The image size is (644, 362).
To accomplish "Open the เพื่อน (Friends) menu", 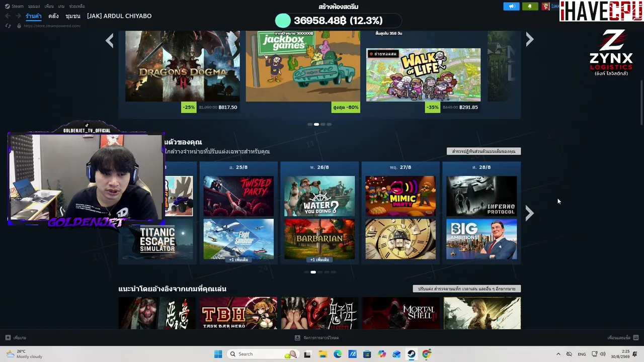I will pyautogui.click(x=49, y=7).
